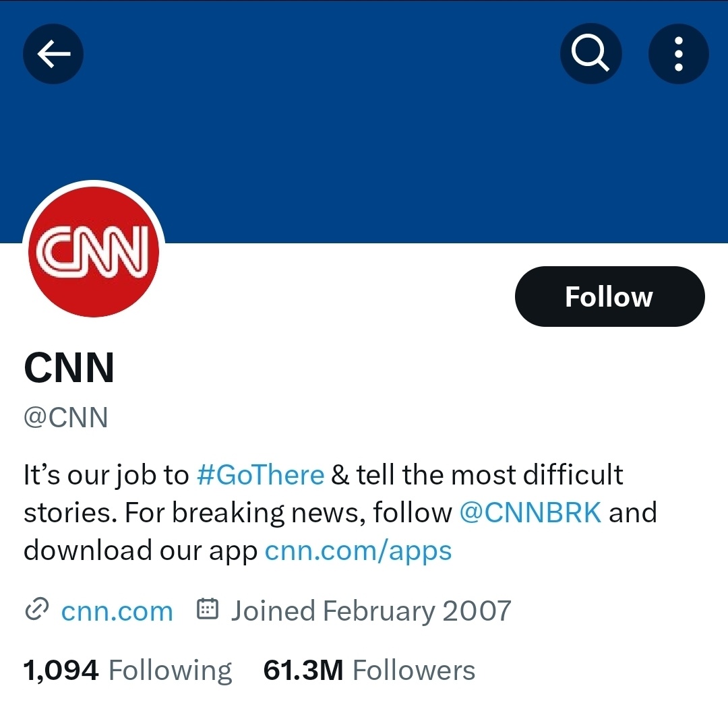Open the three-dot more options menu
728x715 pixels.
coord(678,54)
